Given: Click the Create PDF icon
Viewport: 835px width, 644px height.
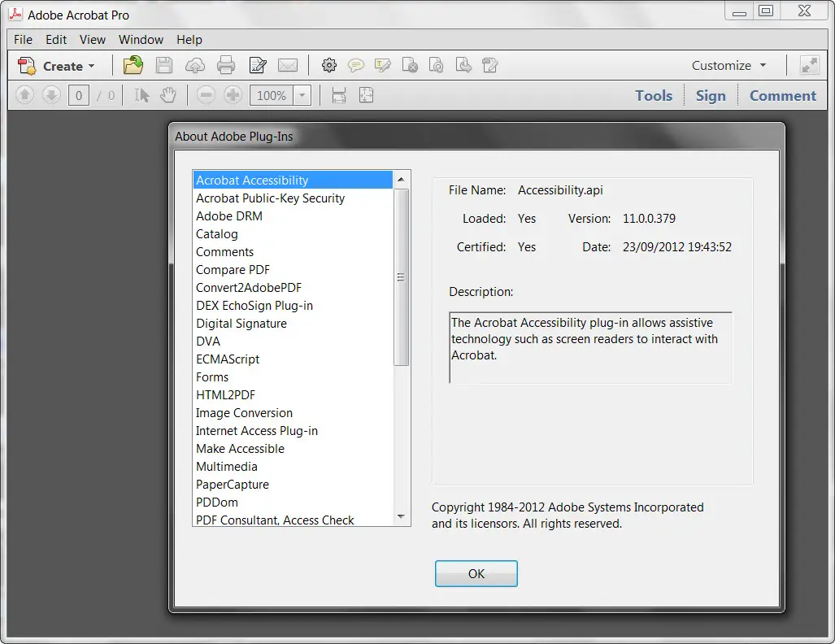Looking at the screenshot, I should point(27,66).
